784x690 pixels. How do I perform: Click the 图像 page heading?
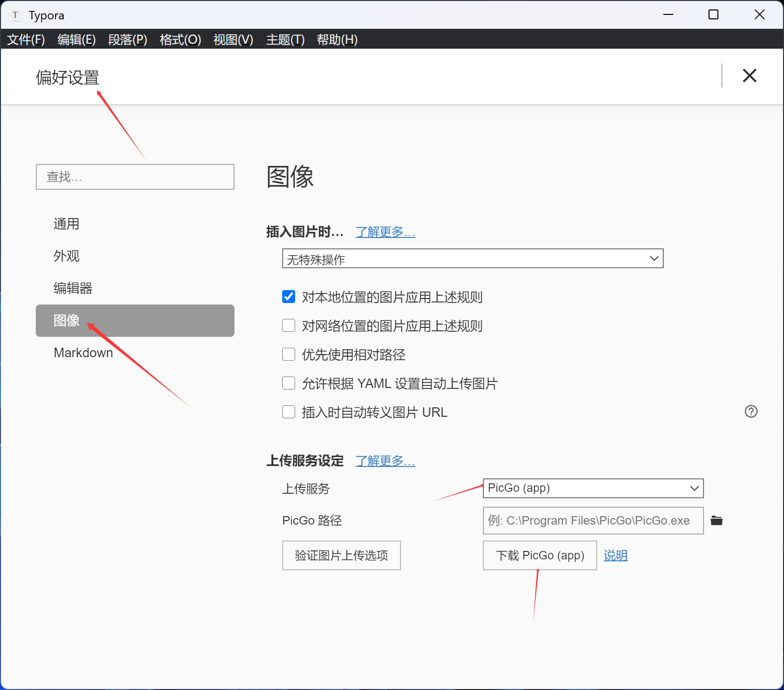coord(290,177)
